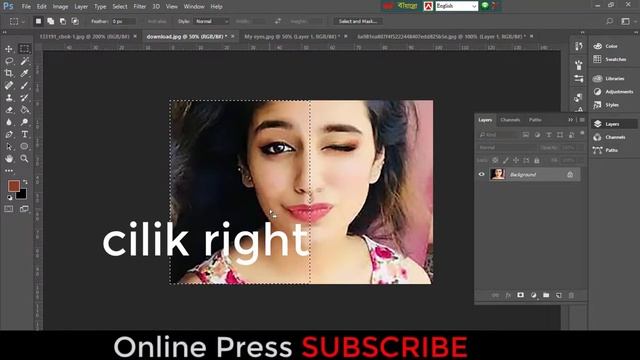This screenshot has height=360, width=640.
Task: Open the foreground color picker
Action: pyautogui.click(x=14, y=186)
